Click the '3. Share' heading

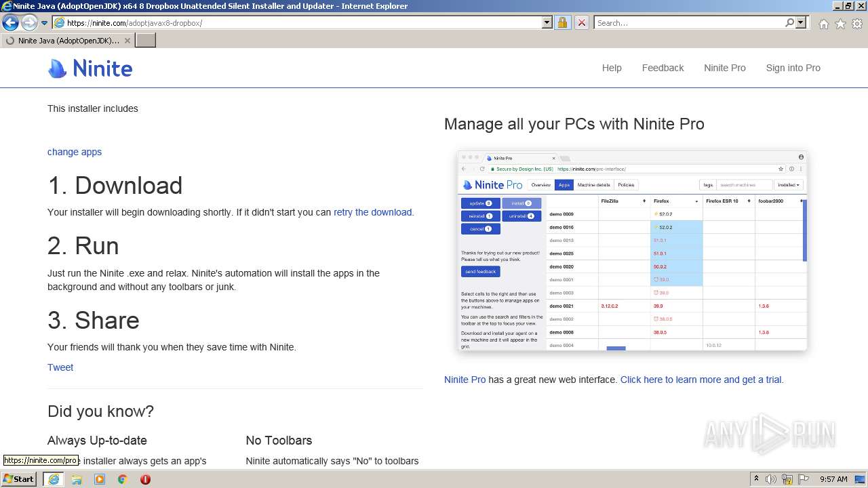pyautogui.click(x=94, y=320)
